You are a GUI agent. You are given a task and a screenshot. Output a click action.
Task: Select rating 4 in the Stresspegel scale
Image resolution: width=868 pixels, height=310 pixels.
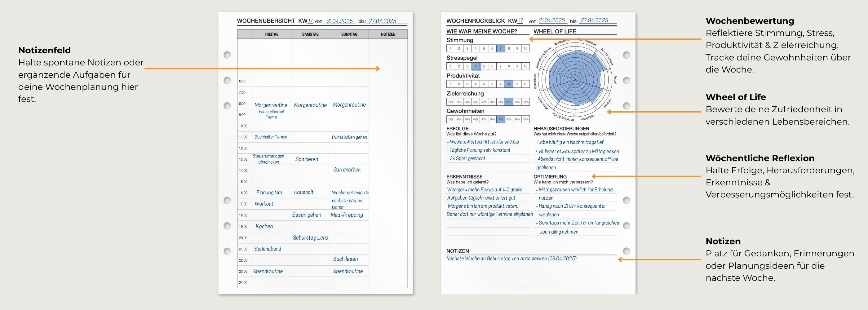476,66
